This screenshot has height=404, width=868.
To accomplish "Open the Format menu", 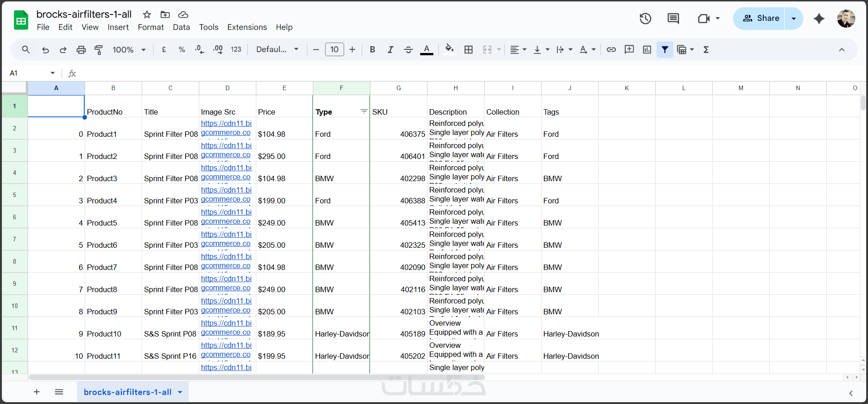I will (x=151, y=27).
